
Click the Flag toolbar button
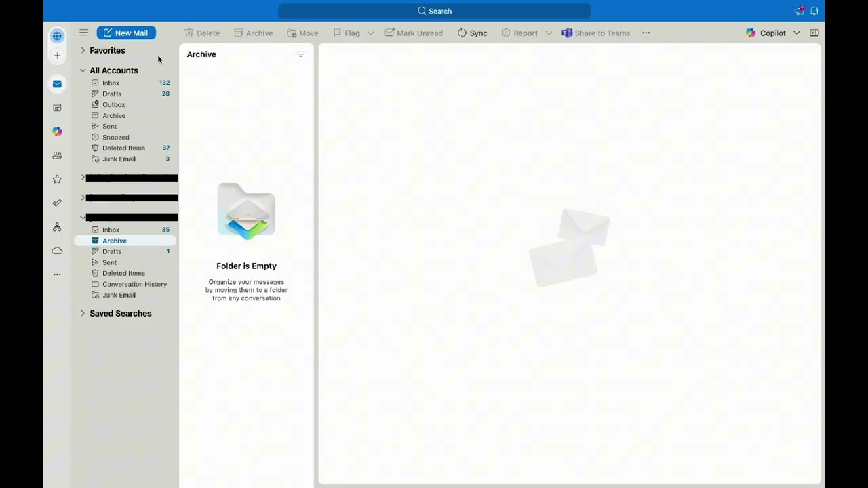[347, 33]
